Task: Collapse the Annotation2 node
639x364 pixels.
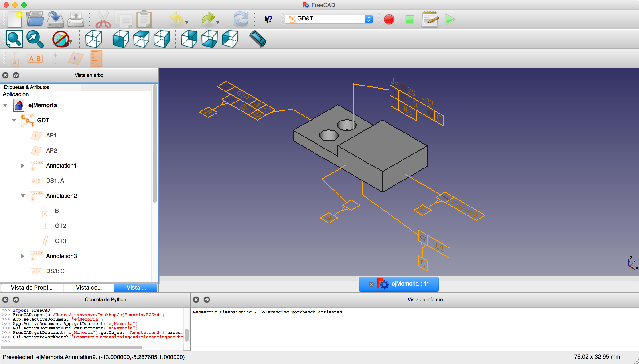Action: (x=23, y=196)
